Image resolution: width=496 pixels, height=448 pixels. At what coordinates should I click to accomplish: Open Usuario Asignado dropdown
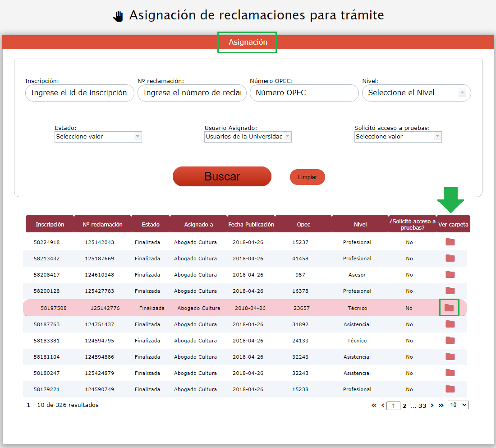click(248, 137)
